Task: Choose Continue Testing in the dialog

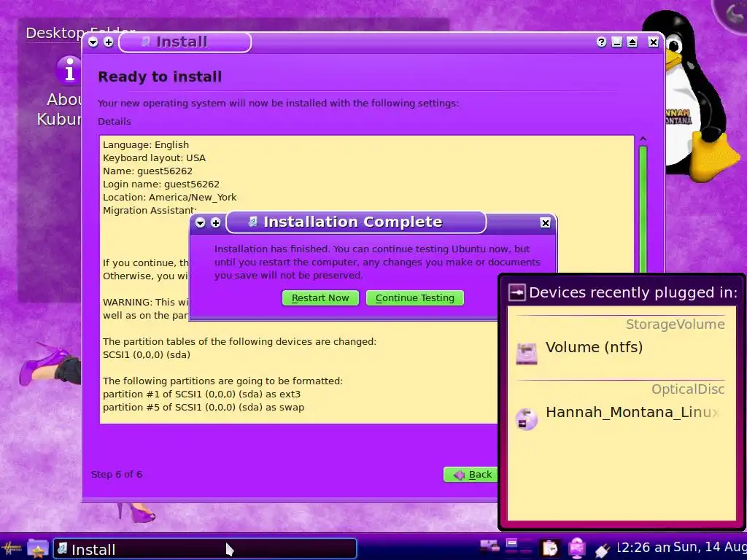Action: click(x=414, y=298)
